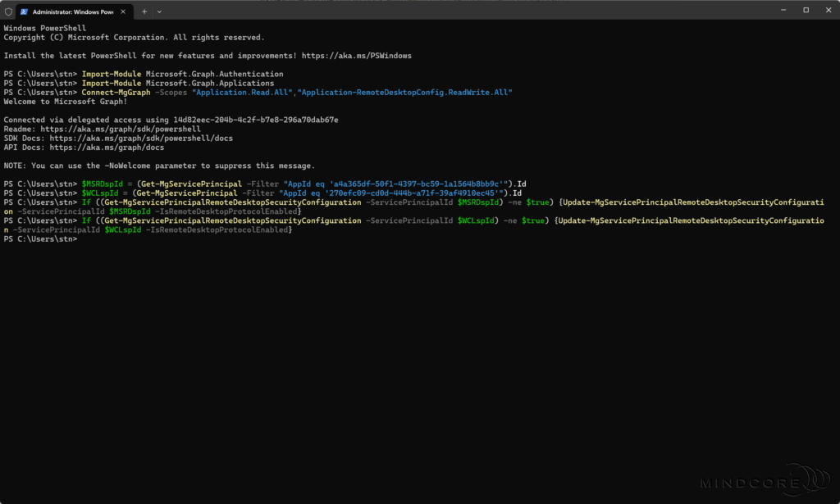Select the Administrator: Windows PowerShell tab
Image resolution: width=840 pixels, height=504 pixels.
click(73, 11)
